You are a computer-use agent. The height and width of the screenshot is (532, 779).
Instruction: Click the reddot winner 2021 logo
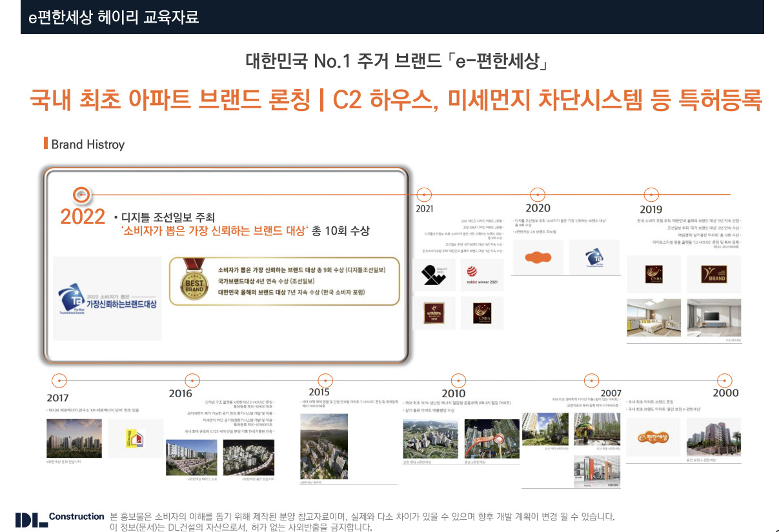(481, 275)
